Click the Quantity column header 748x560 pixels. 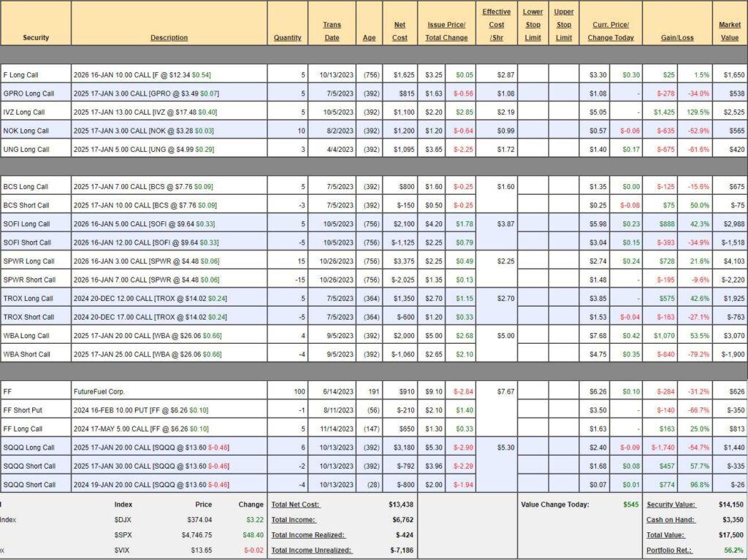pyautogui.click(x=287, y=37)
